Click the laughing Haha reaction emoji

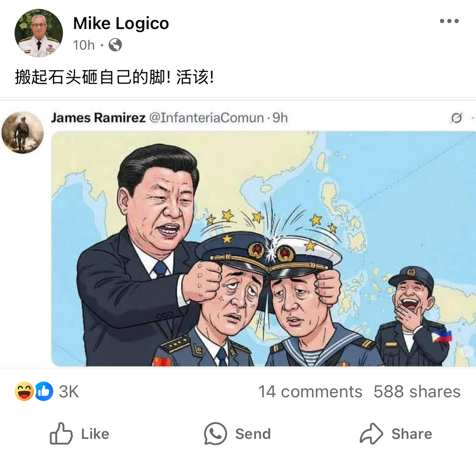(24, 391)
